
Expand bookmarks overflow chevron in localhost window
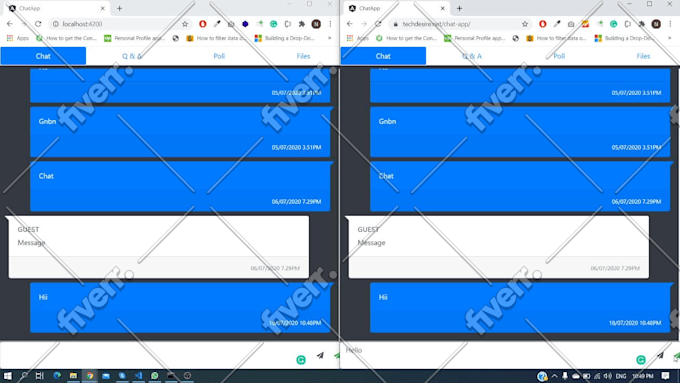tap(330, 38)
